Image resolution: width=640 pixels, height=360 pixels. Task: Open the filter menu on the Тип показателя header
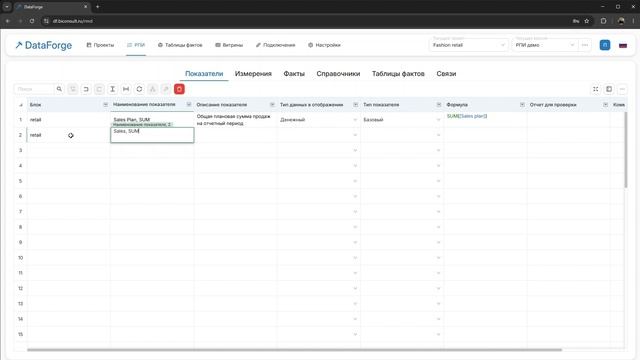[x=439, y=104]
